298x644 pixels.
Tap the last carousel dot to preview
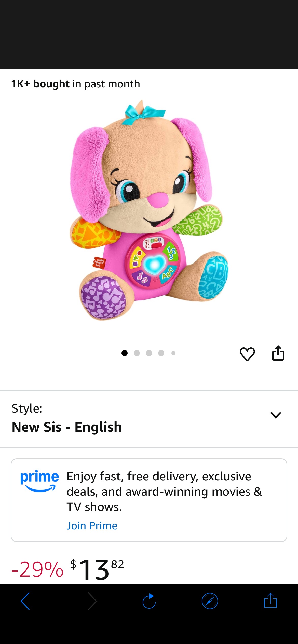coord(173,353)
